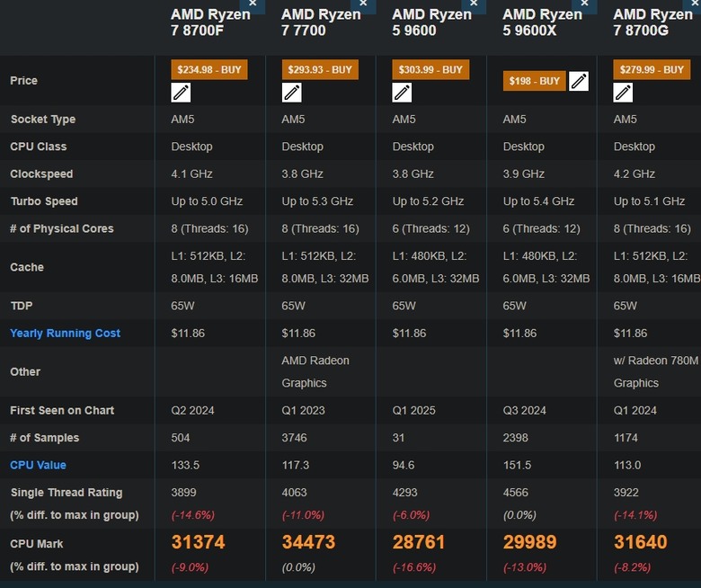Select the 504 samples value

pyautogui.click(x=181, y=438)
